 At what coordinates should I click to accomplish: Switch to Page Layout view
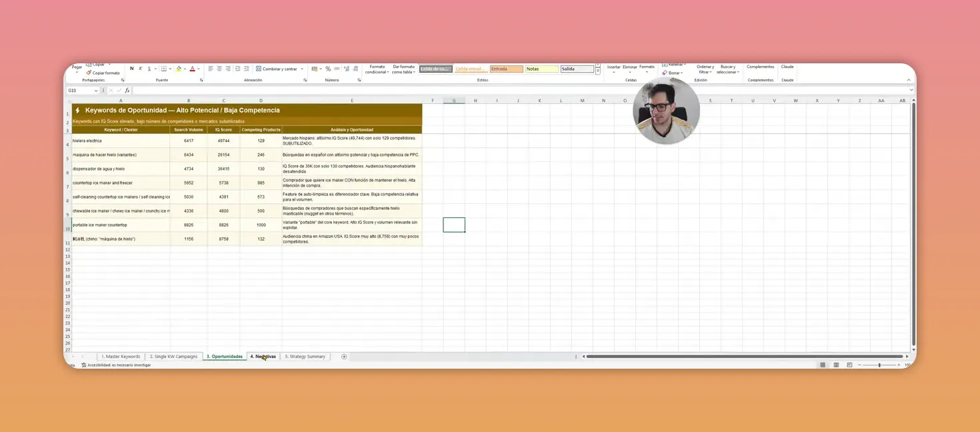[836, 365]
